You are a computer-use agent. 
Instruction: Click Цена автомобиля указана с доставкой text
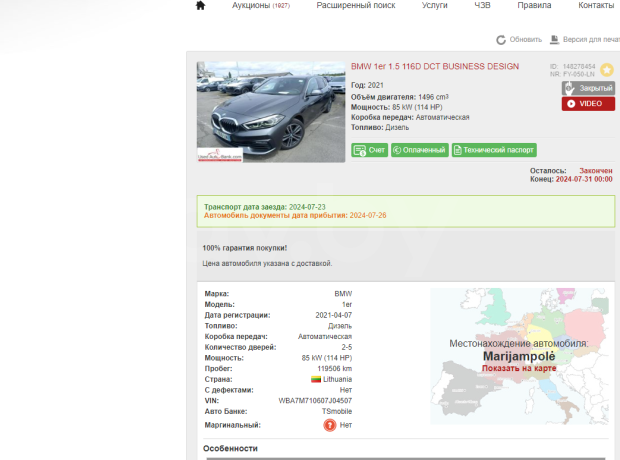coord(267,263)
